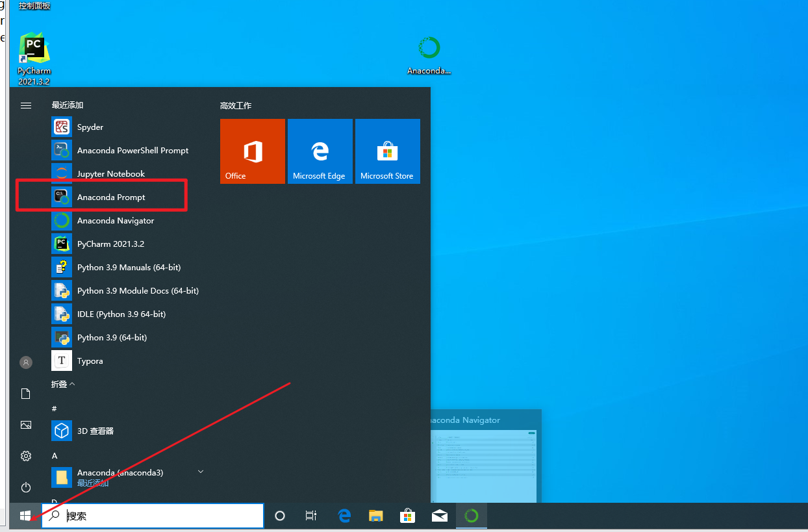
Task: Open Settings gear in Start sidebar
Action: [26, 456]
